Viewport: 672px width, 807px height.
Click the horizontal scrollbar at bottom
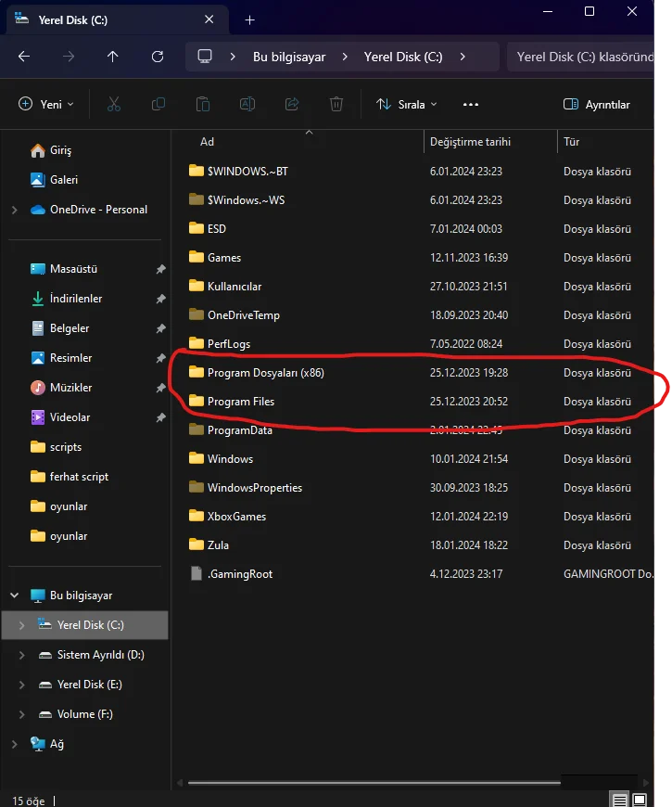[x=374, y=783]
